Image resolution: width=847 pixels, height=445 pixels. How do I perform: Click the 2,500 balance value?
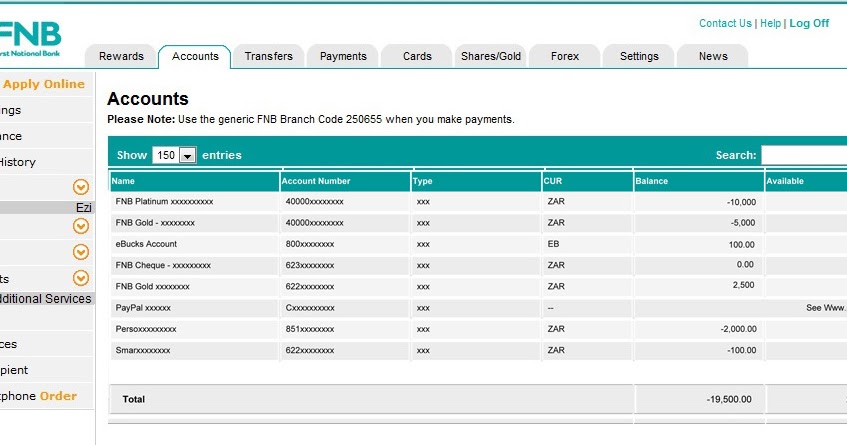[x=743, y=285]
